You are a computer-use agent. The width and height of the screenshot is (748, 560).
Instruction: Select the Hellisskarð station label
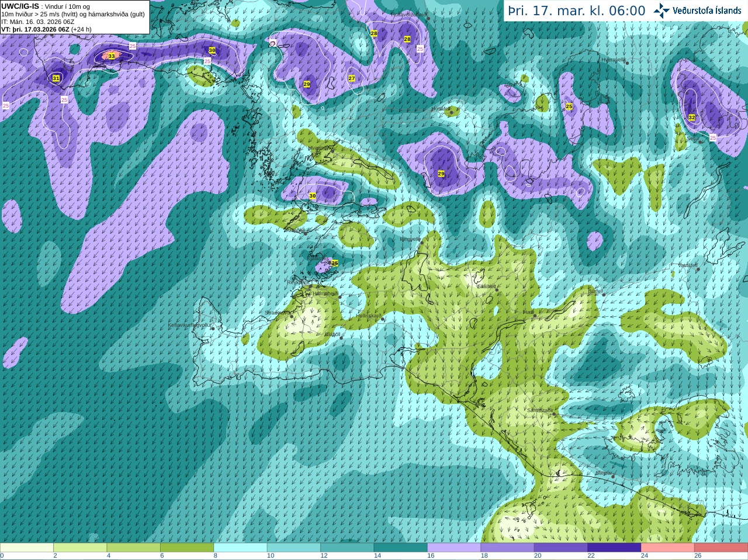(x=369, y=316)
